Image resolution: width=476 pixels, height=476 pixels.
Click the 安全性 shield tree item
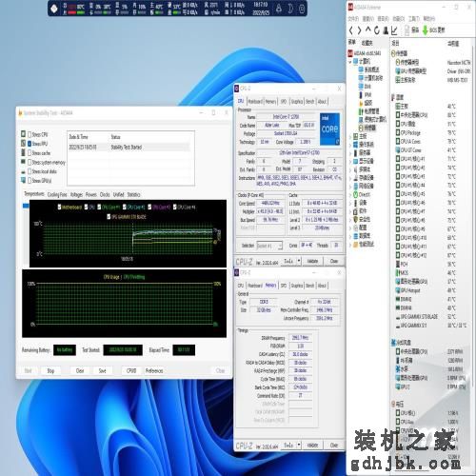pyautogui.click(x=364, y=219)
